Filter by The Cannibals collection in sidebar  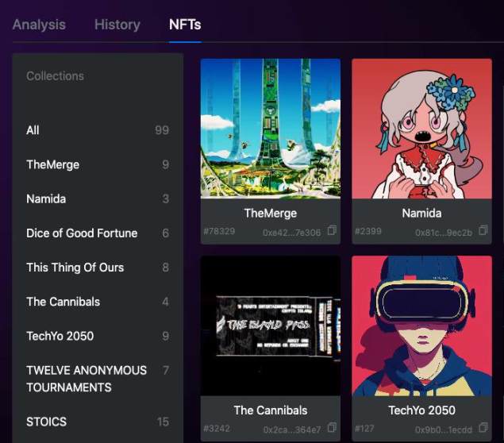[98, 302]
